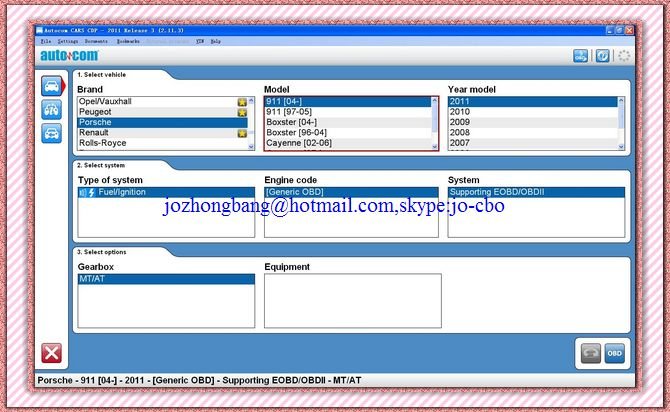This screenshot has width=670, height=412.
Task: Open the Documents menu
Action: (96, 41)
